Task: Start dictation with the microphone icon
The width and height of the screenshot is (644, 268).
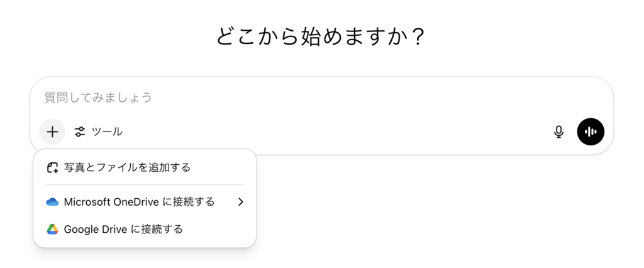Action: click(x=558, y=131)
